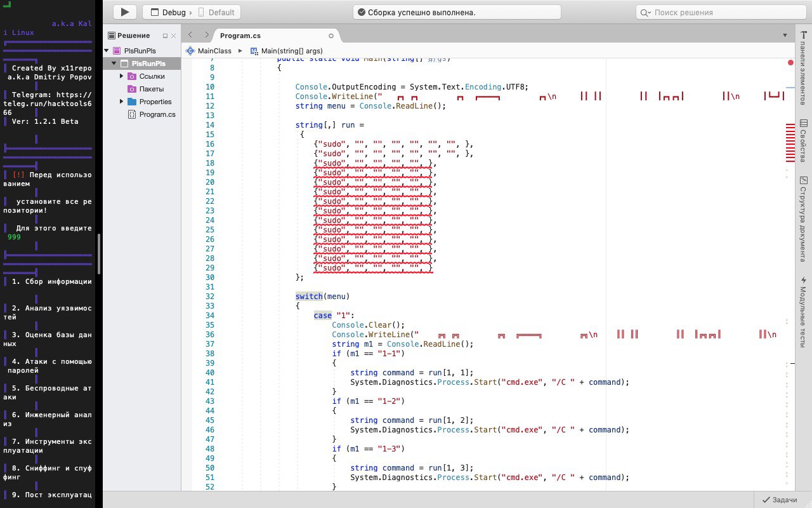
Task: Select MainClass in the breadcrumb bar
Action: [214, 51]
